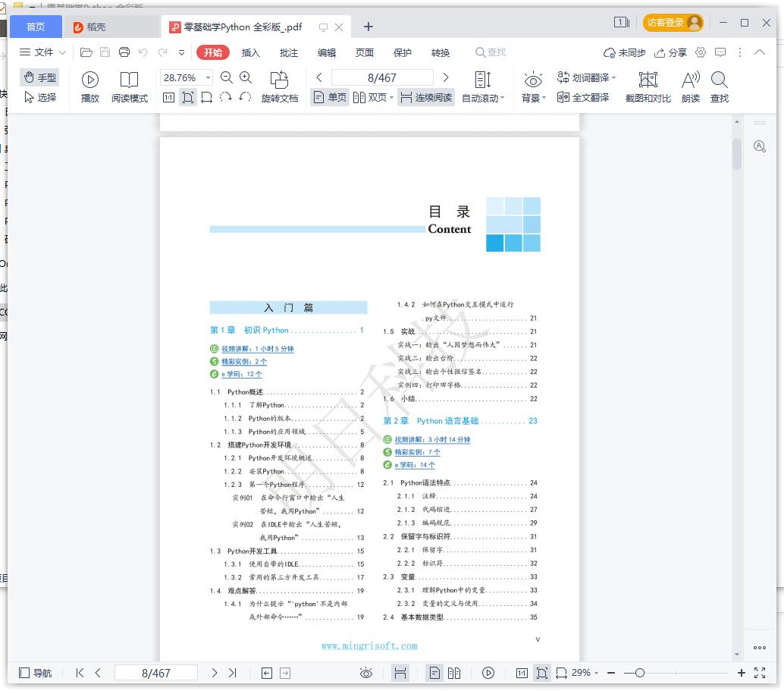Save the document using the disk icon

pyautogui.click(x=105, y=52)
